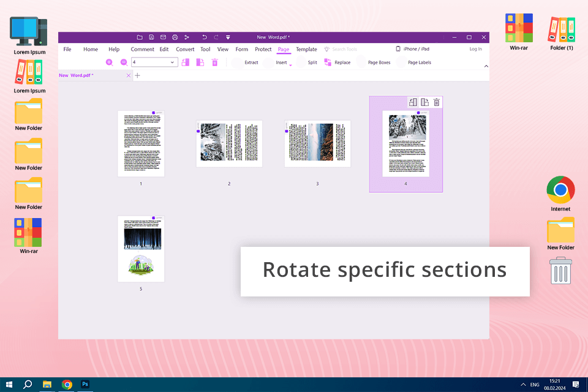Open the Convert menu
588x392 pixels.
pos(185,49)
